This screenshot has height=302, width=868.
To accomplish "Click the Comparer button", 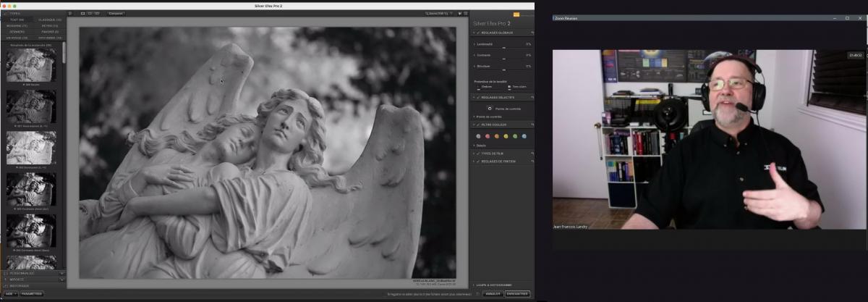I will click(x=115, y=13).
